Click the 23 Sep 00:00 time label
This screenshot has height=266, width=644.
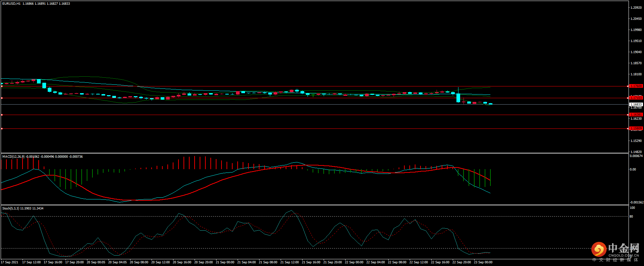coord(483,262)
